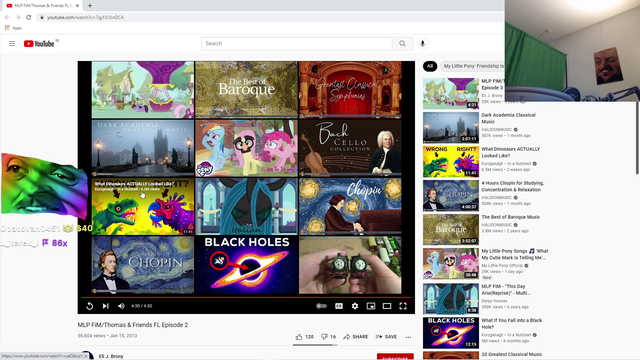Image resolution: width=640 pixels, height=360 pixels.
Task: Open the more actions ellipsis menu
Action: pyautogui.click(x=408, y=337)
